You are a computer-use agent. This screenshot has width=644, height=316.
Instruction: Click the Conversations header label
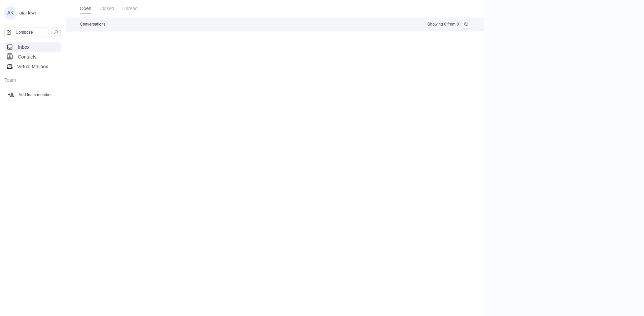93,24
